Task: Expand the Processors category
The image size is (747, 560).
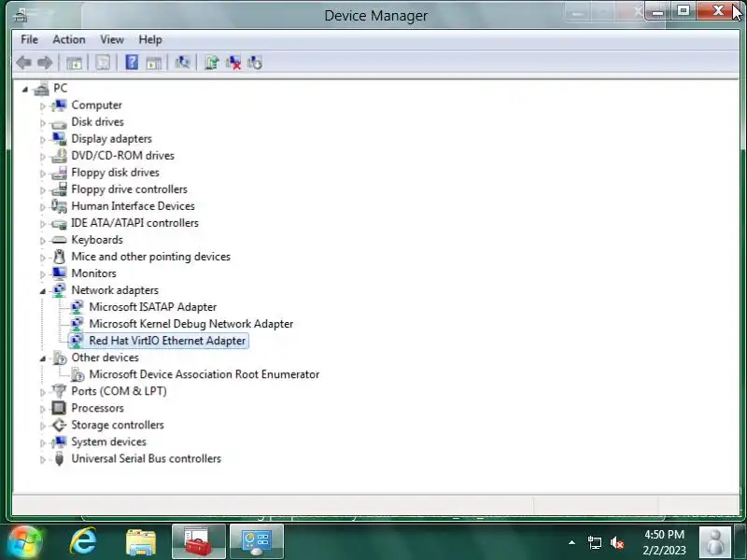Action: (x=42, y=409)
